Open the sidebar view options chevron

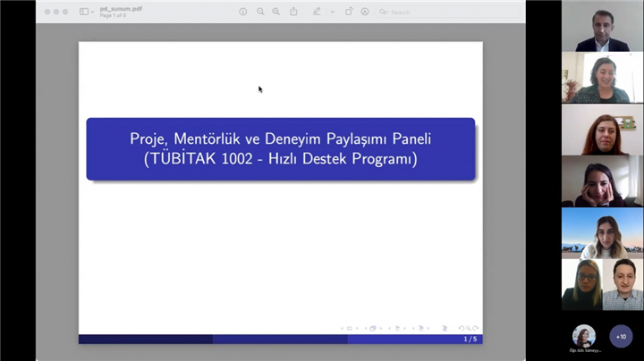[x=92, y=12]
